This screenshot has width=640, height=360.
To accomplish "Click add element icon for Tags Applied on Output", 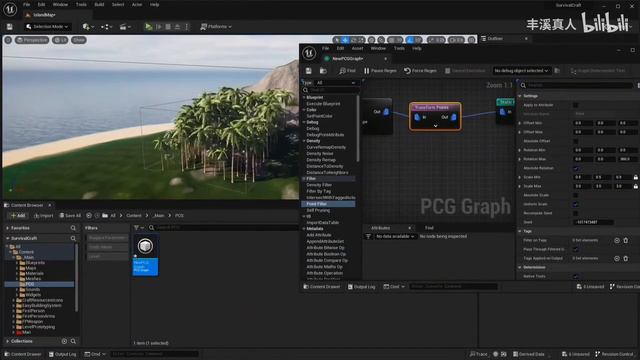I will (617, 258).
